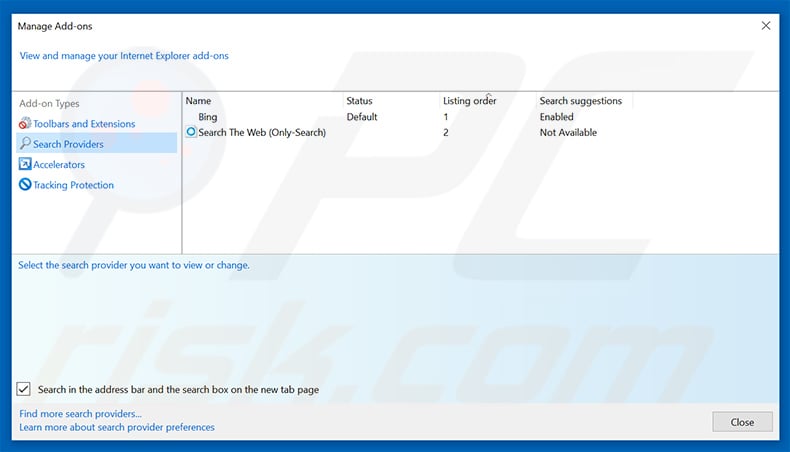Click 'Select the search provider you want' text

(x=134, y=265)
